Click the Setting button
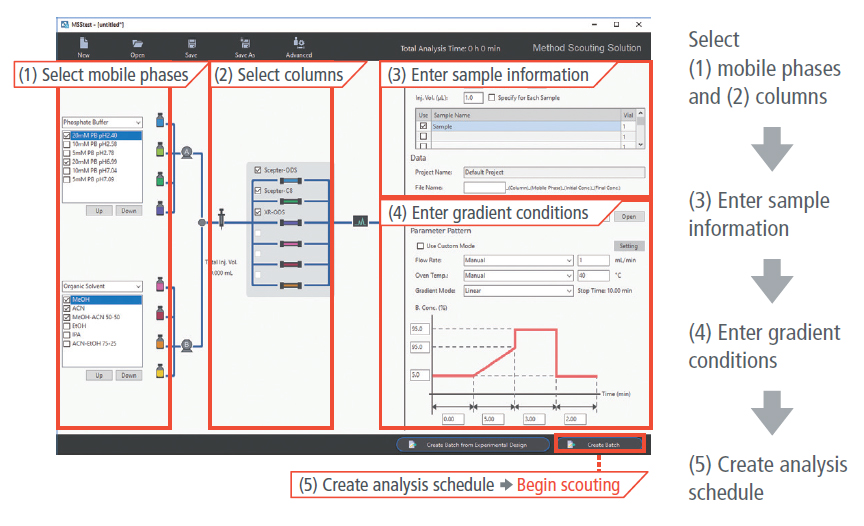Viewport: 864px width, 526px height. click(629, 246)
